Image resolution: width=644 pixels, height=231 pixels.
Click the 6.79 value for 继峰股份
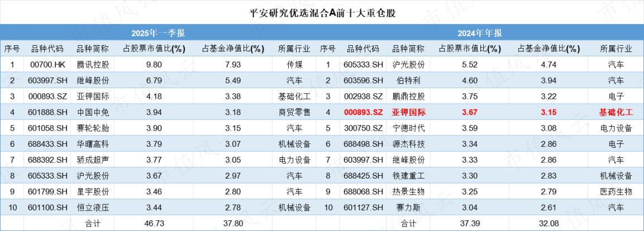154,80
